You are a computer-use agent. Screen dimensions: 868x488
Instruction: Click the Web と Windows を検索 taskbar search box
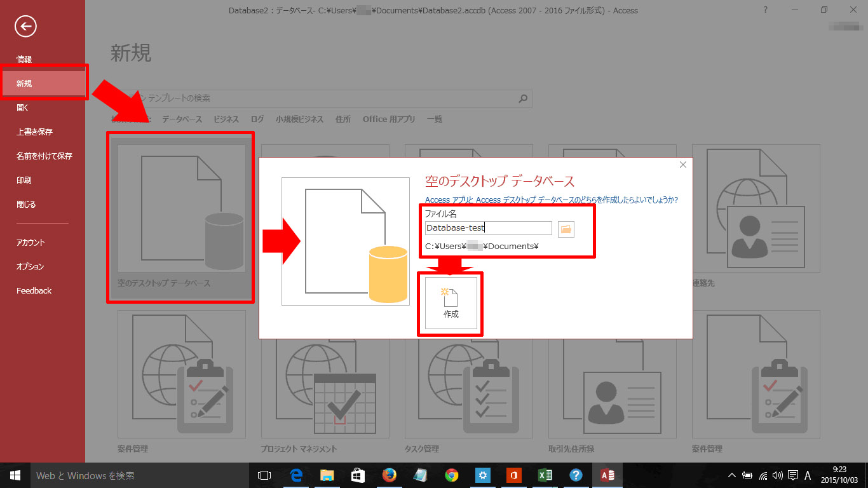point(139,475)
